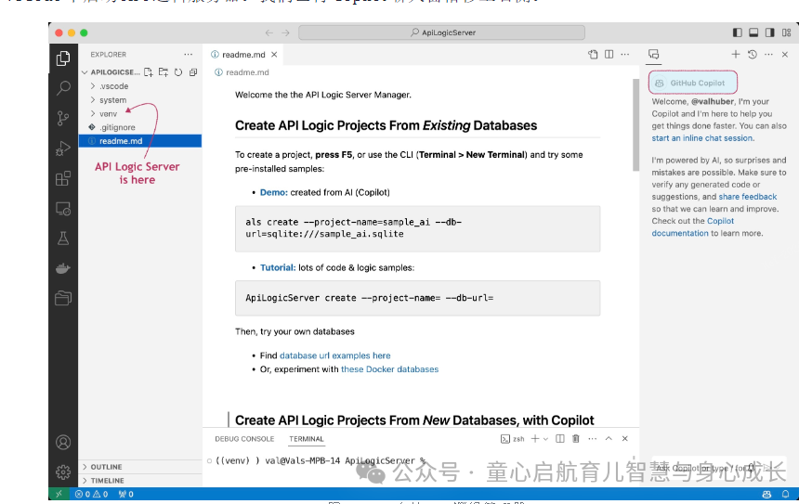The width and height of the screenshot is (812, 504).
Task: Close the Copilot chat panel
Action: pyautogui.click(x=785, y=55)
